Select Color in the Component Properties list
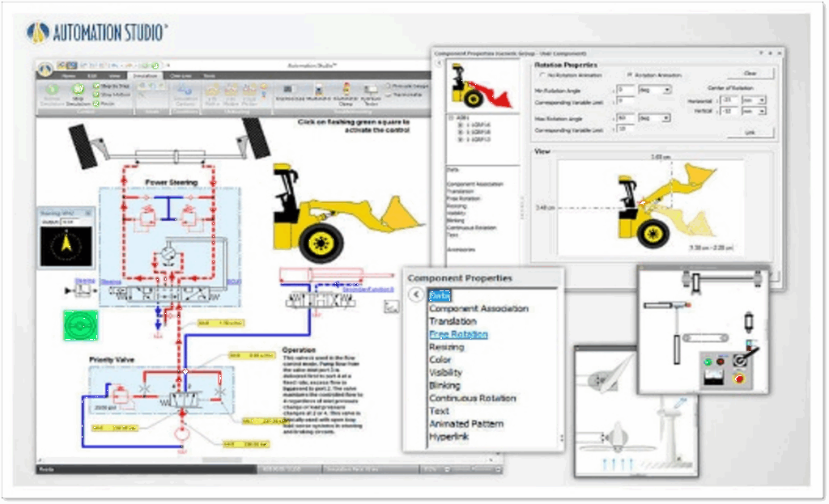 440,360
